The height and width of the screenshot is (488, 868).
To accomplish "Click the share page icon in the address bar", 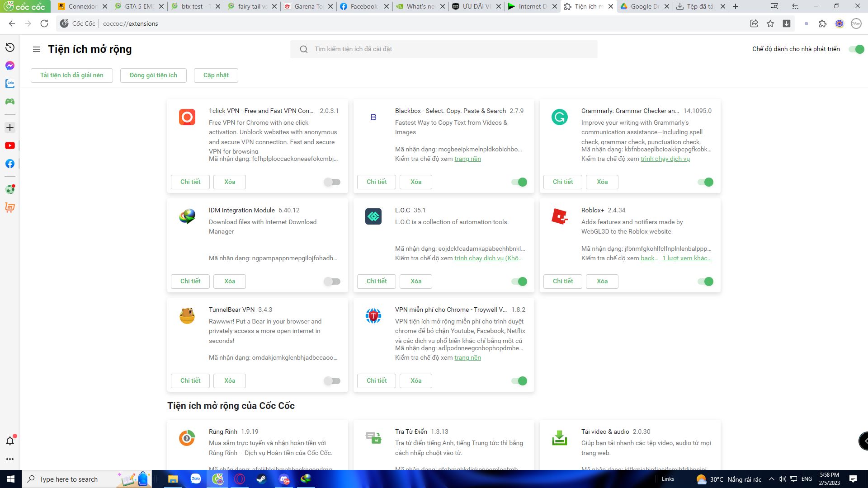I will [x=754, y=23].
